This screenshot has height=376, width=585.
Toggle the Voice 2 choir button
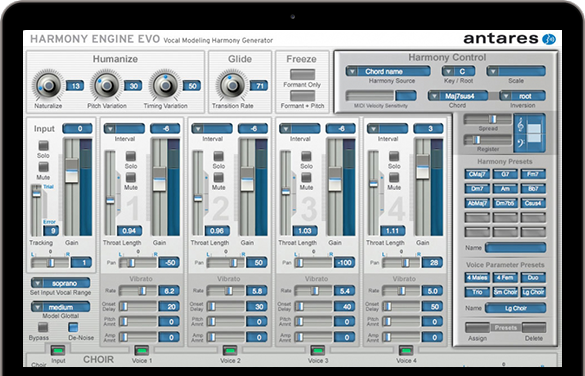(229, 350)
